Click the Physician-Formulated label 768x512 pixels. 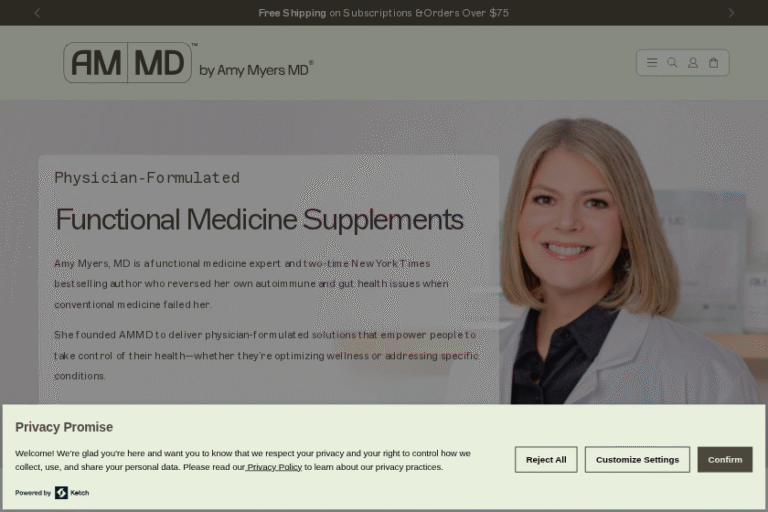pyautogui.click(x=147, y=177)
